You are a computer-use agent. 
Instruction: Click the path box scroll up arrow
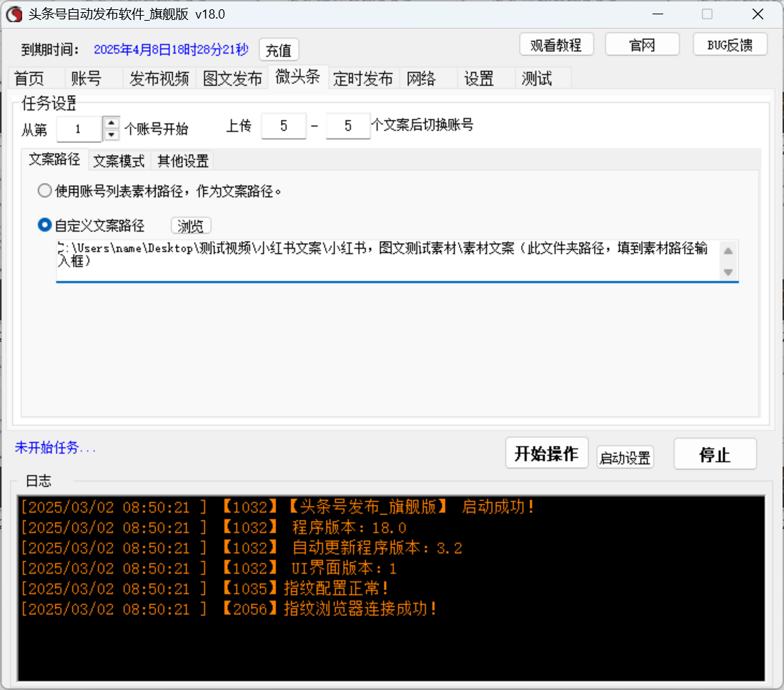(x=728, y=251)
